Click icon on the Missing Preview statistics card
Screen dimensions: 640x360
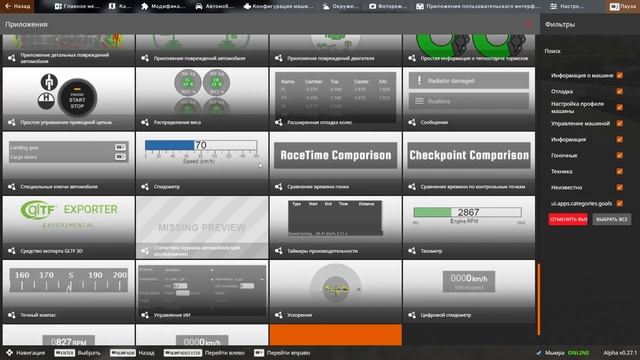pyautogui.click(x=145, y=251)
